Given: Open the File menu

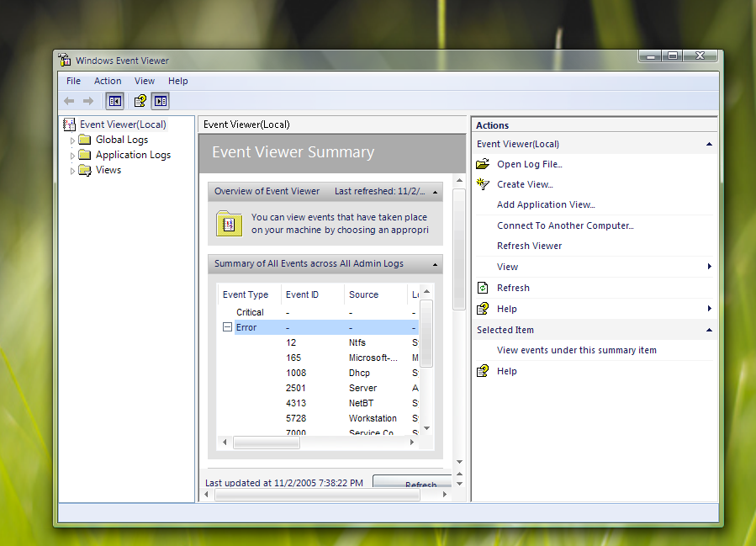Looking at the screenshot, I should (x=74, y=81).
